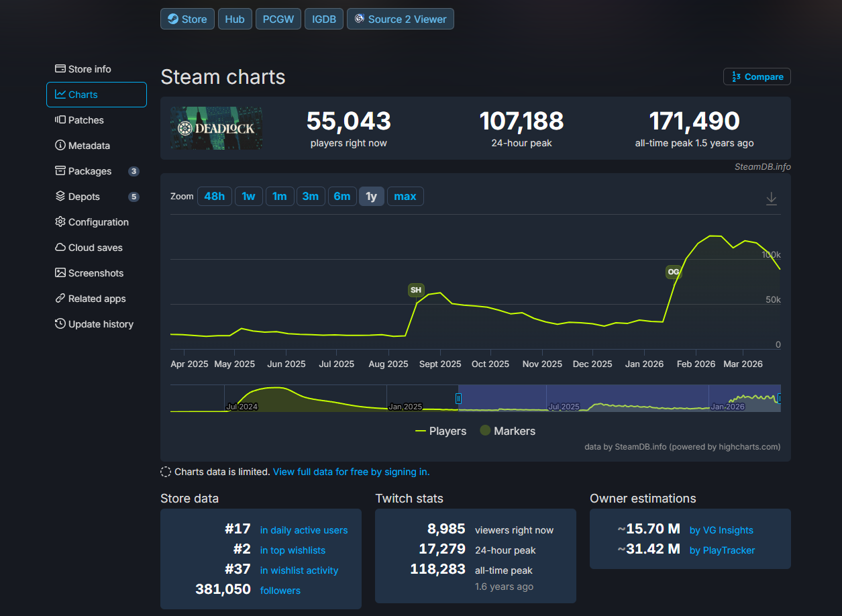
Task: Click the Compare button
Action: click(757, 76)
